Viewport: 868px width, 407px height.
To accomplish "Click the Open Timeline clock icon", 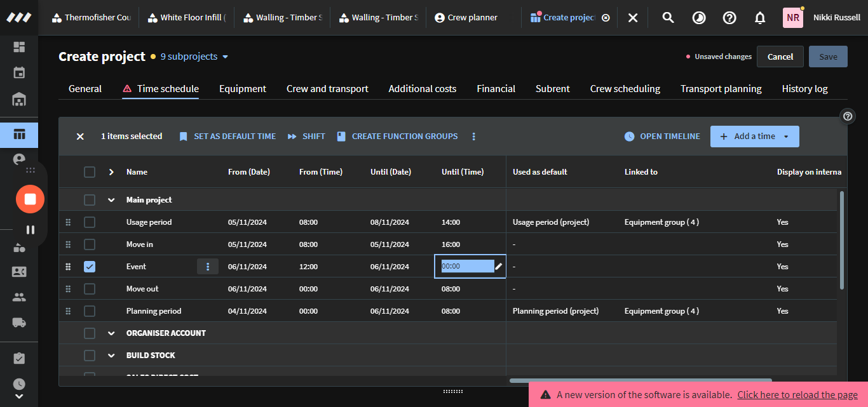I will pyautogui.click(x=629, y=137).
